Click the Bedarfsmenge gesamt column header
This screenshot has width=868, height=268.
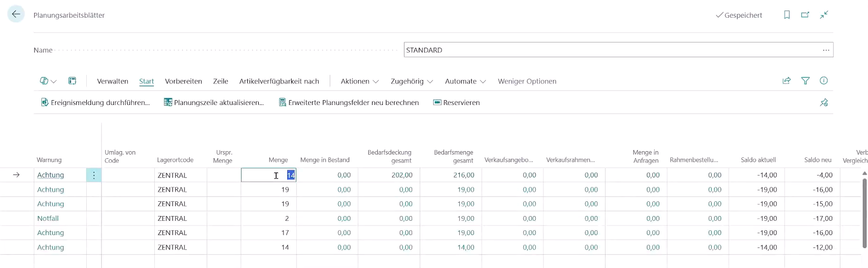point(454,156)
